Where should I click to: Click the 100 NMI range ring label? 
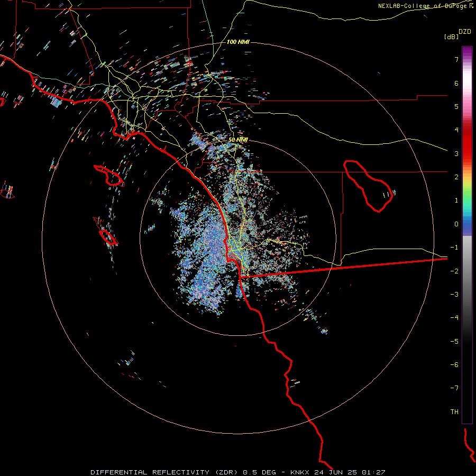(238, 42)
